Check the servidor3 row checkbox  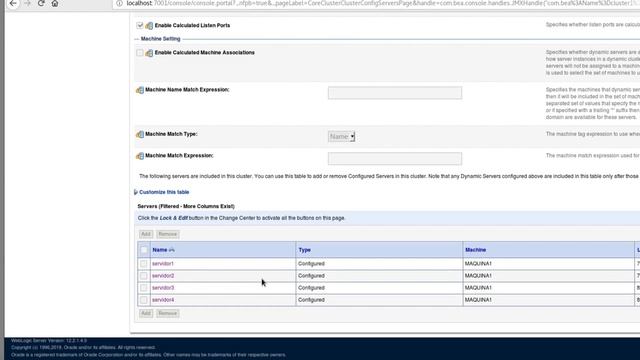pyautogui.click(x=144, y=288)
